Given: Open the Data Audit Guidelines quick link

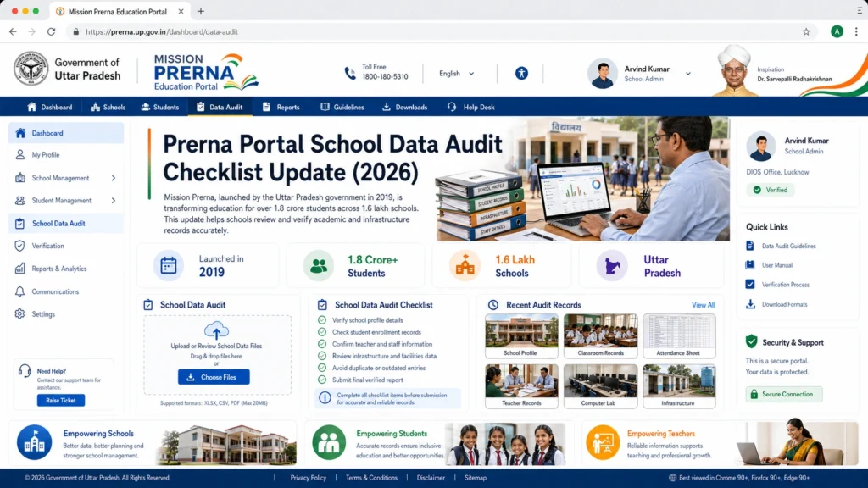Looking at the screenshot, I should [781, 246].
